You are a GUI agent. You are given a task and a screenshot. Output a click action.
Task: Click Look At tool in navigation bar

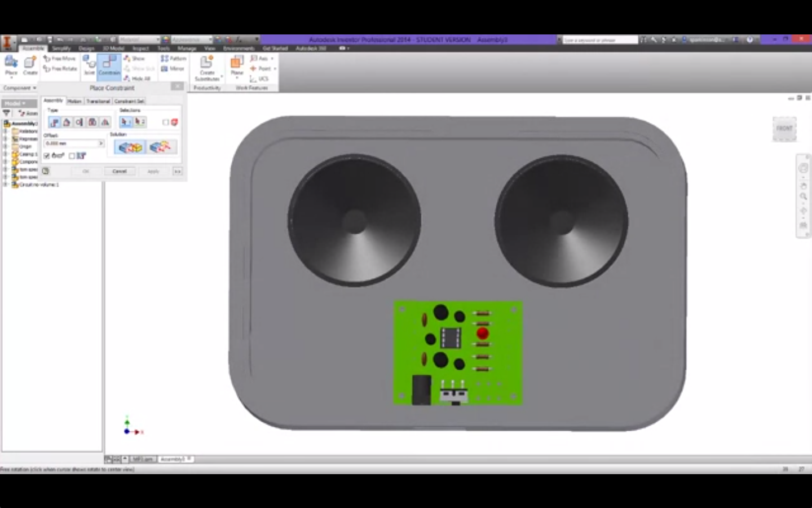[x=803, y=225]
